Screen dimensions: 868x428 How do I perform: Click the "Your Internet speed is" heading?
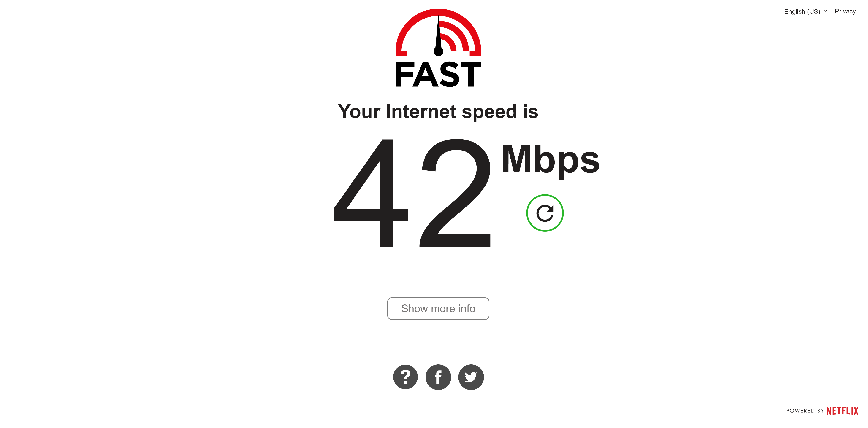click(438, 112)
